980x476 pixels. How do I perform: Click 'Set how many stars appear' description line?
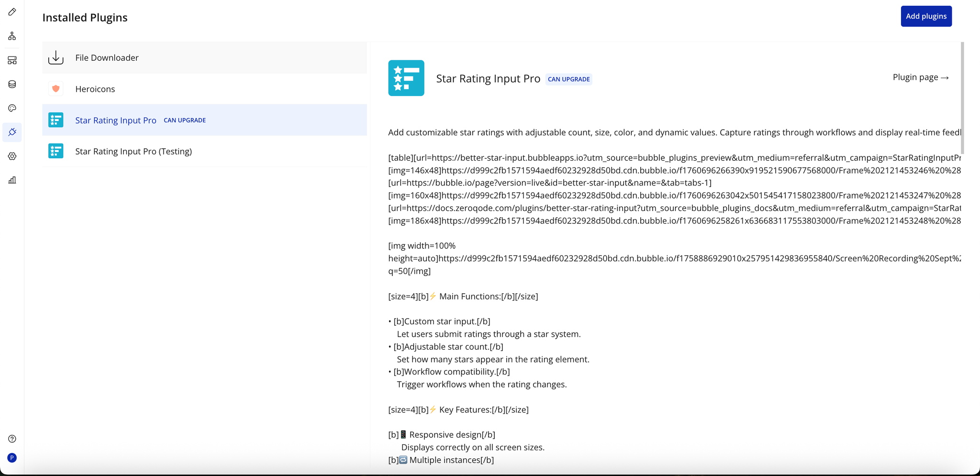tap(493, 359)
